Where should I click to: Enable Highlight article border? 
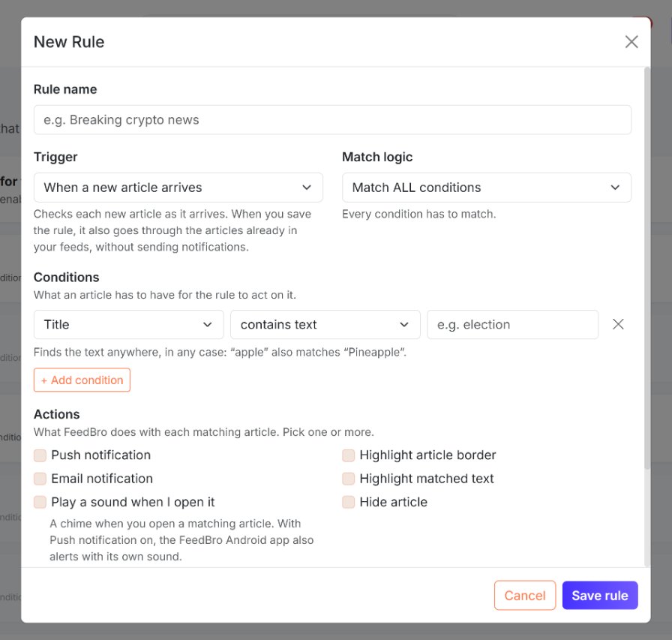coord(349,455)
